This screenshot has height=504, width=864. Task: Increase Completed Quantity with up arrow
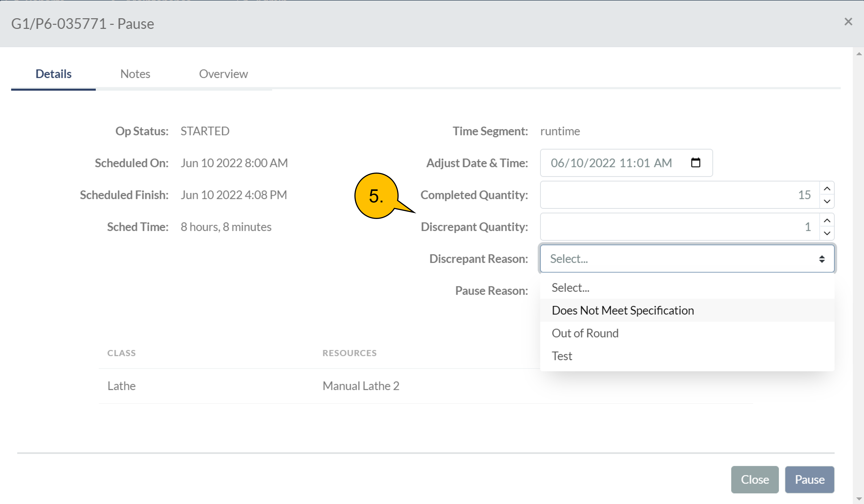pyautogui.click(x=827, y=188)
